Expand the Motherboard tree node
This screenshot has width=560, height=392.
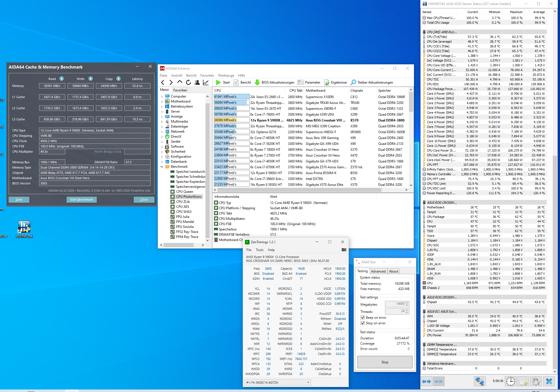point(162,102)
